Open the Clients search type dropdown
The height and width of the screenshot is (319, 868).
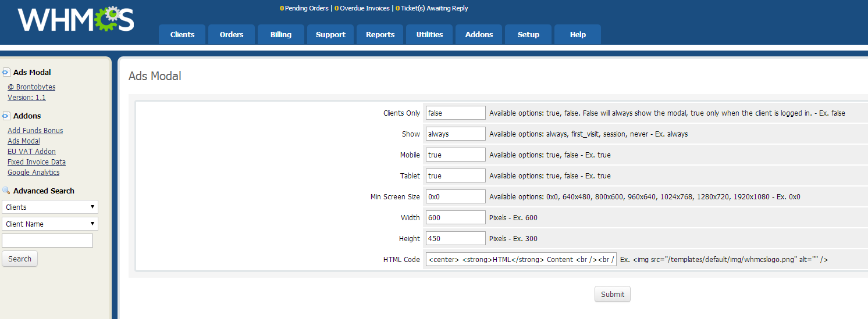coord(50,207)
